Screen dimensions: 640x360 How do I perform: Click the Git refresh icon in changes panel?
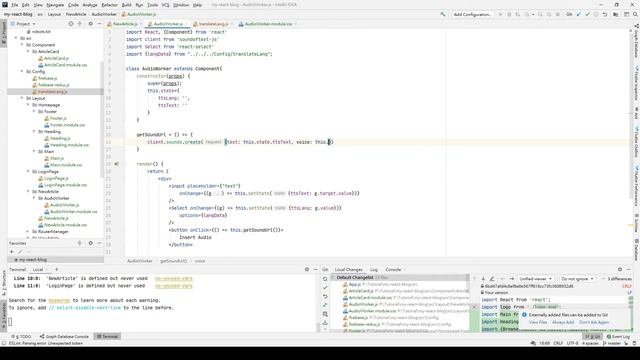pyautogui.click(x=325, y=279)
